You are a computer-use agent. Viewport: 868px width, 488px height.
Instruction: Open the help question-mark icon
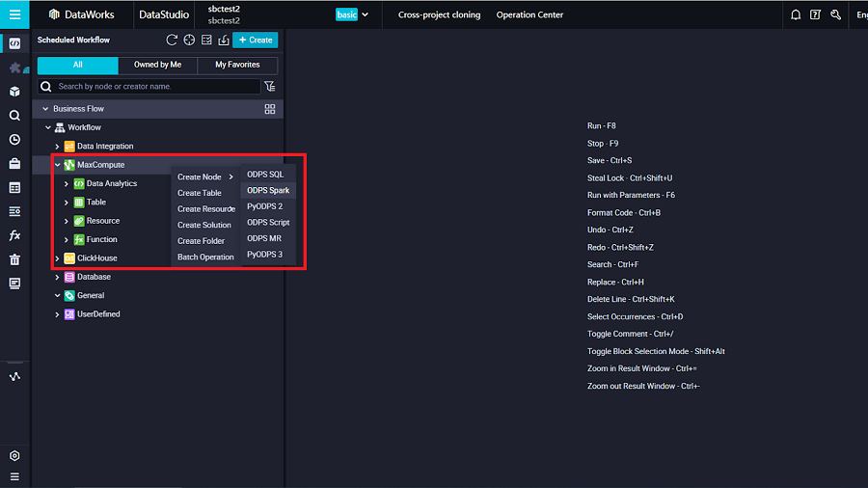[815, 14]
